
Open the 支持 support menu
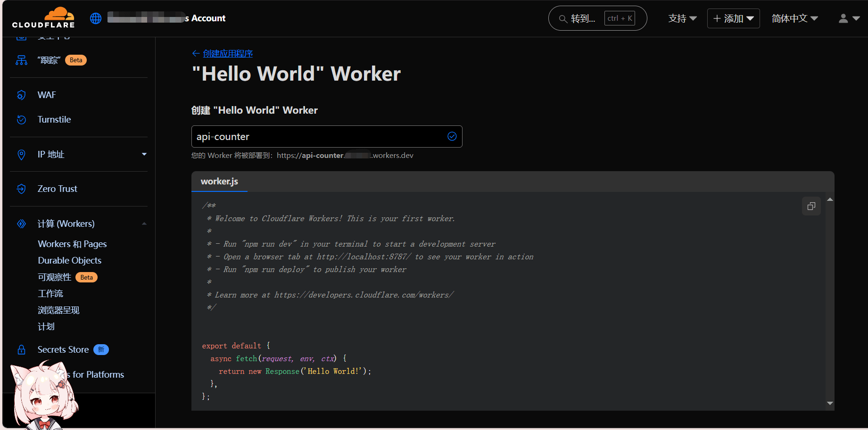tap(682, 18)
